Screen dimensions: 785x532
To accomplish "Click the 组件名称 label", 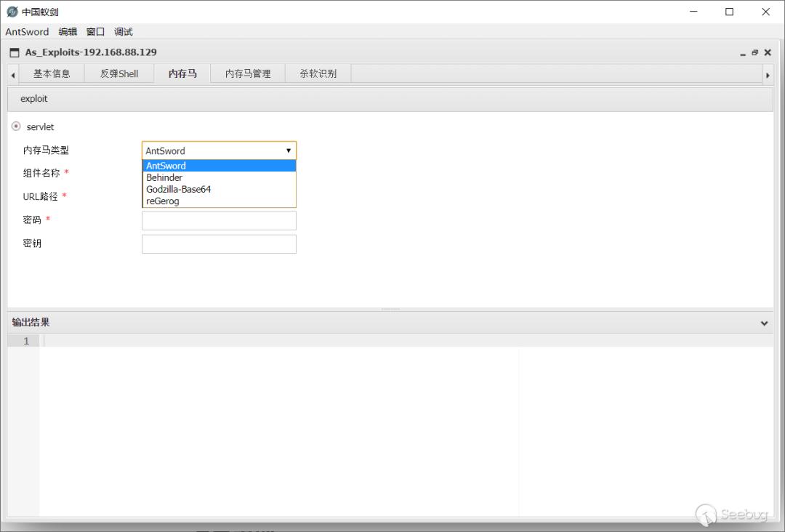I will (x=41, y=173).
